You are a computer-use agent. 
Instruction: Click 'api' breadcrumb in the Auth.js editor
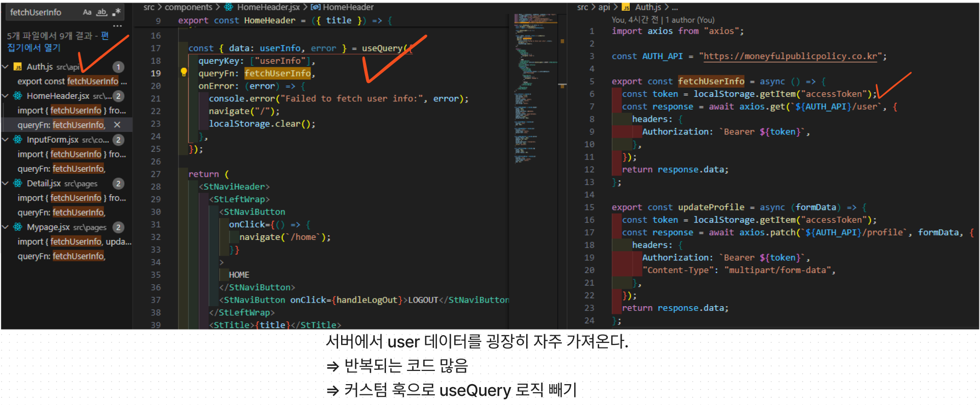pyautogui.click(x=604, y=7)
